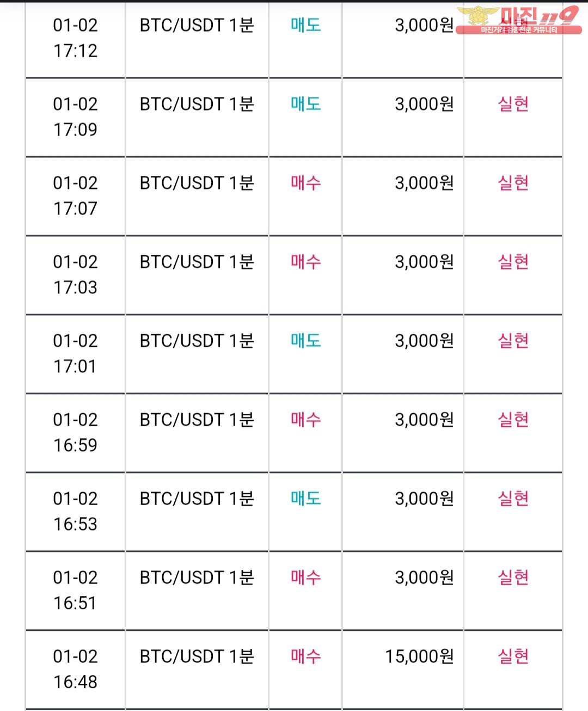Click 매도 label in the 17:12 row

coord(306,25)
